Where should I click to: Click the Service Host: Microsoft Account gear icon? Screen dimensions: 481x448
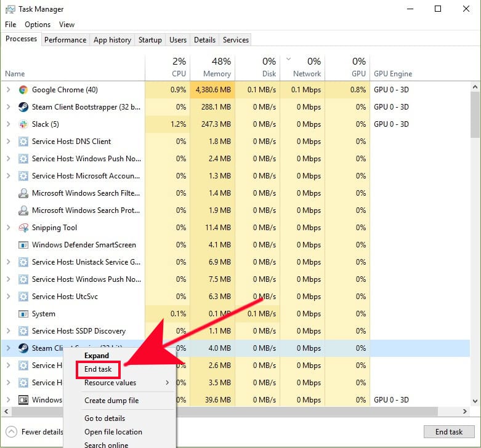(23, 176)
